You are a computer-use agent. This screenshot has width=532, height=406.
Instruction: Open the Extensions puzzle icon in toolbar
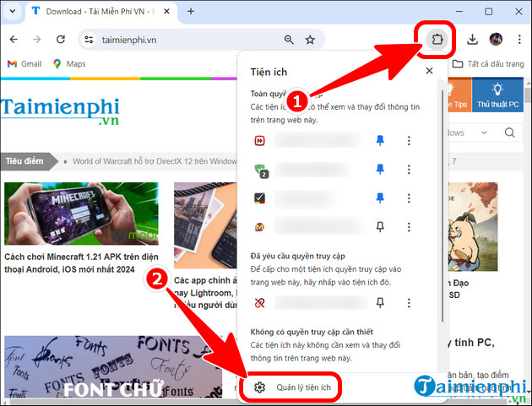[437, 40]
